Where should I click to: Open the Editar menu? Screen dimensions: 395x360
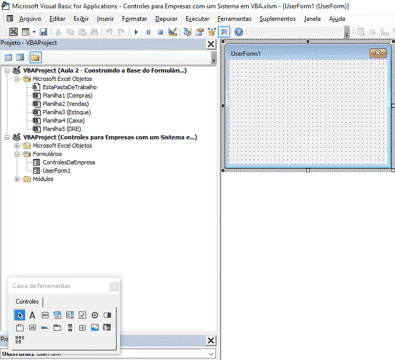[57, 19]
